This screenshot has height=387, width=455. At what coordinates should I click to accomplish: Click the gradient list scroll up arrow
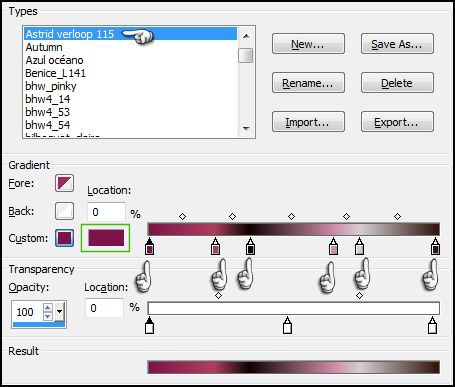point(246,36)
